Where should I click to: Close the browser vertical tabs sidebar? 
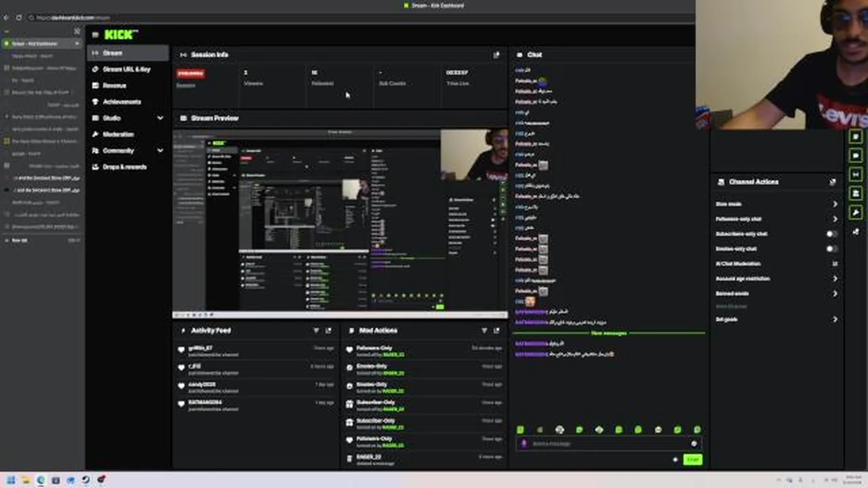pyautogui.click(x=77, y=31)
